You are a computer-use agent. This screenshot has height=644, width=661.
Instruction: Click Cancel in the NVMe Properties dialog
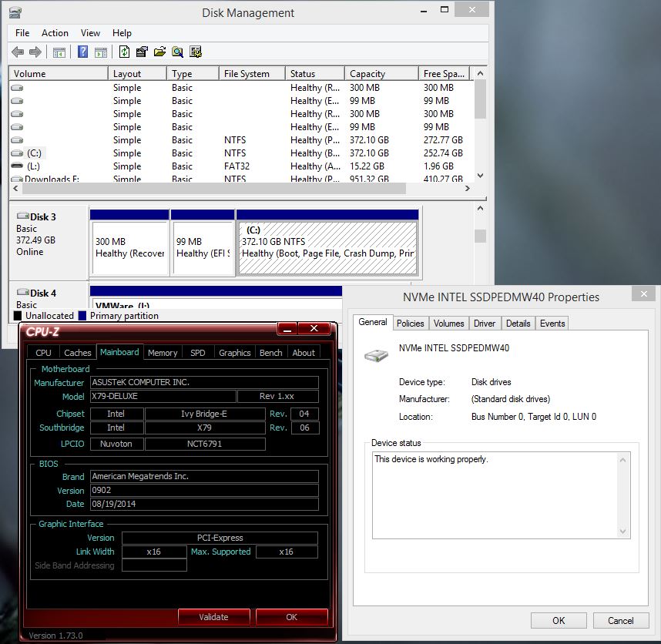click(620, 620)
